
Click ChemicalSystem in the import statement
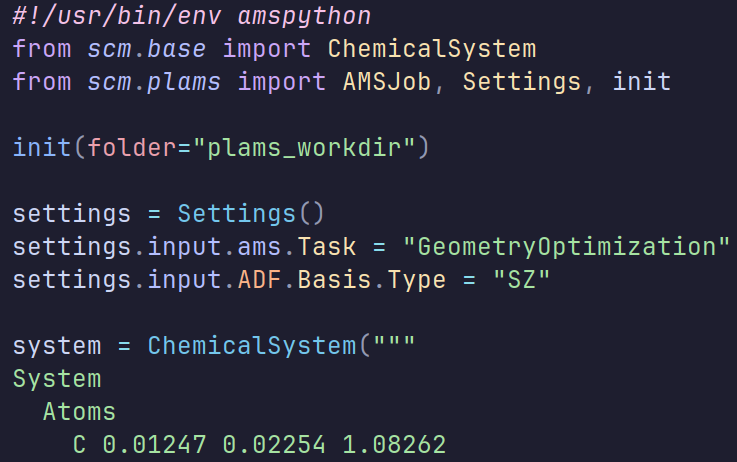tap(432, 49)
